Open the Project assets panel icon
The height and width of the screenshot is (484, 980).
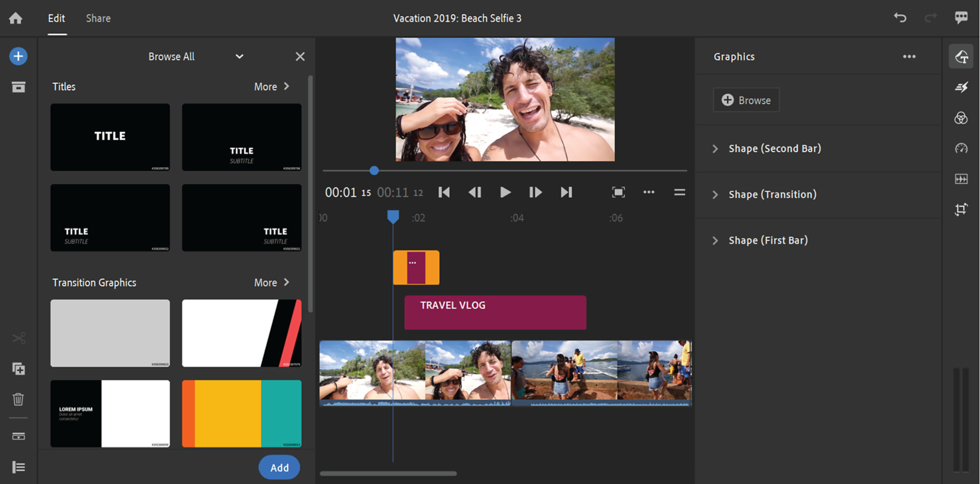coord(18,87)
